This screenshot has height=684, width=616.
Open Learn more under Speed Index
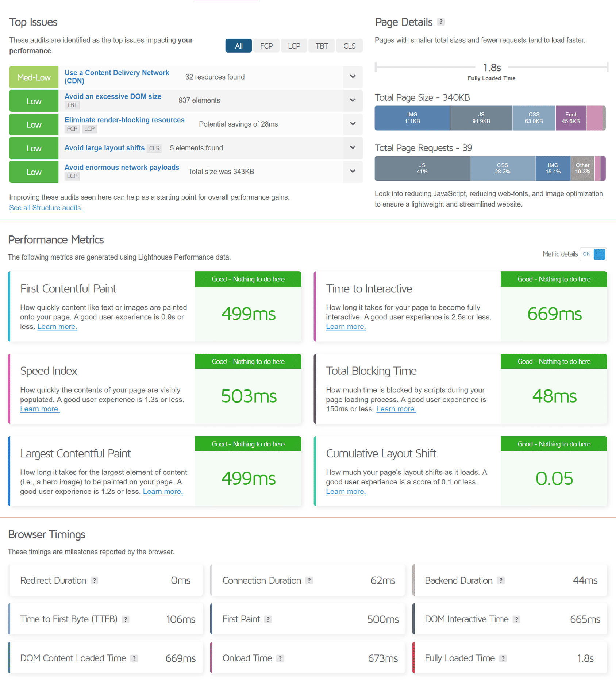(x=40, y=409)
